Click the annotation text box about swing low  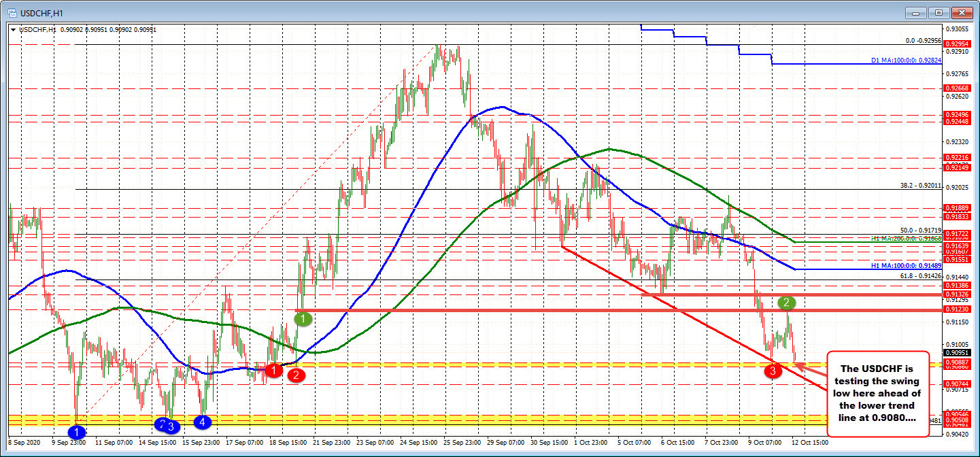(x=878, y=393)
